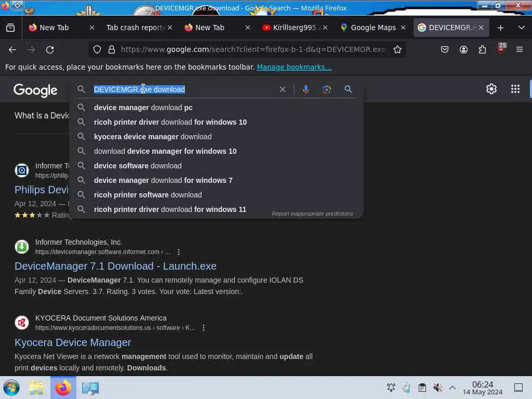Screen dimensions: 532x399
Task: Open Philips Devi result link
Action: click(42, 190)
